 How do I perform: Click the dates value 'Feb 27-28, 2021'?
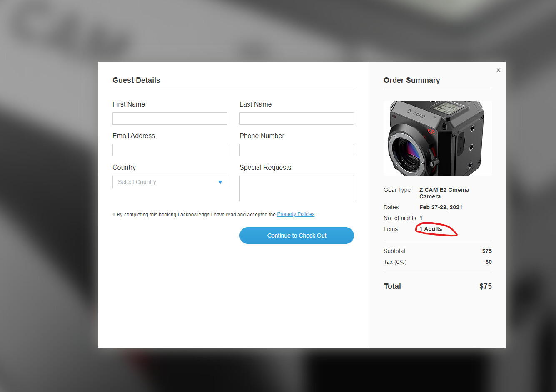pos(441,207)
